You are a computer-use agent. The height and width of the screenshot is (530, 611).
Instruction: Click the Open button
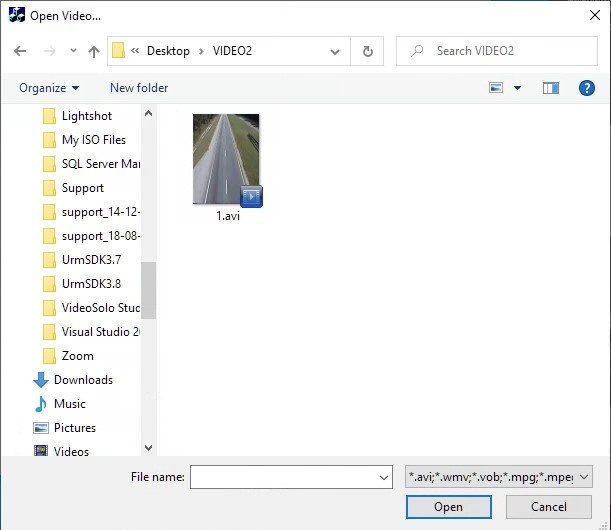click(x=449, y=507)
